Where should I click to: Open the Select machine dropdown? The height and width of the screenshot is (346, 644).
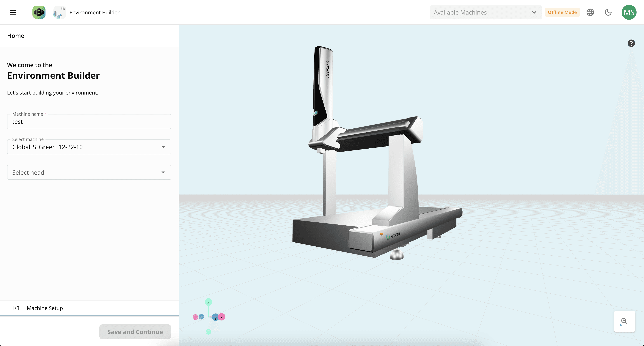(89, 147)
